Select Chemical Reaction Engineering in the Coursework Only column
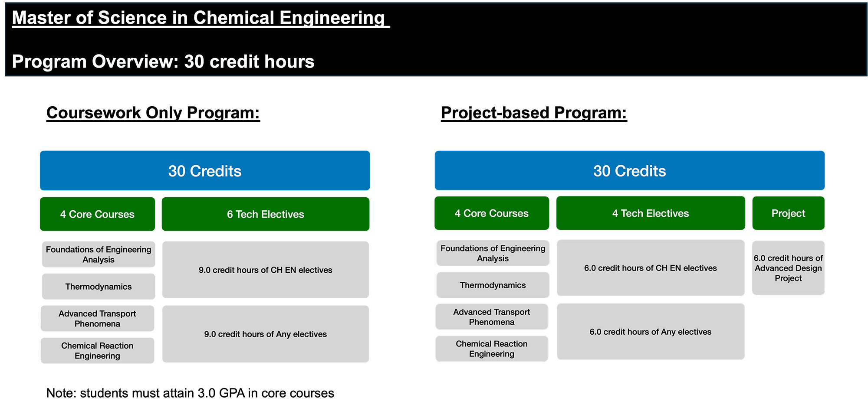Viewport: 868px width, 408px height. (x=97, y=351)
